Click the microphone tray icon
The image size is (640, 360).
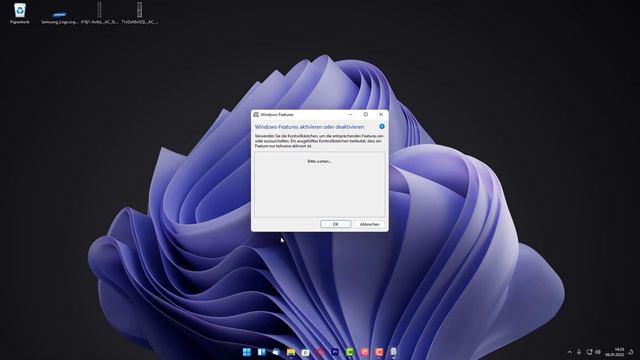pyautogui.click(x=579, y=352)
